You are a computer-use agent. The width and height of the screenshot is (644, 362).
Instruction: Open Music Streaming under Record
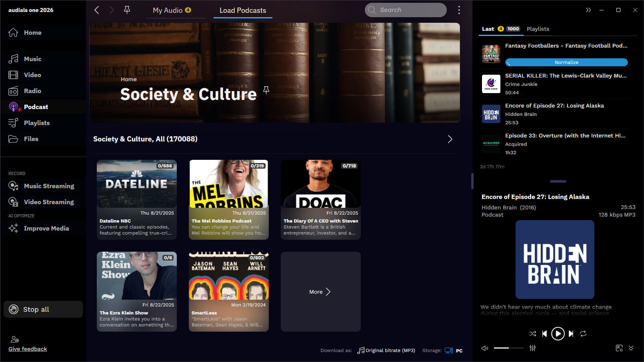[49, 186]
